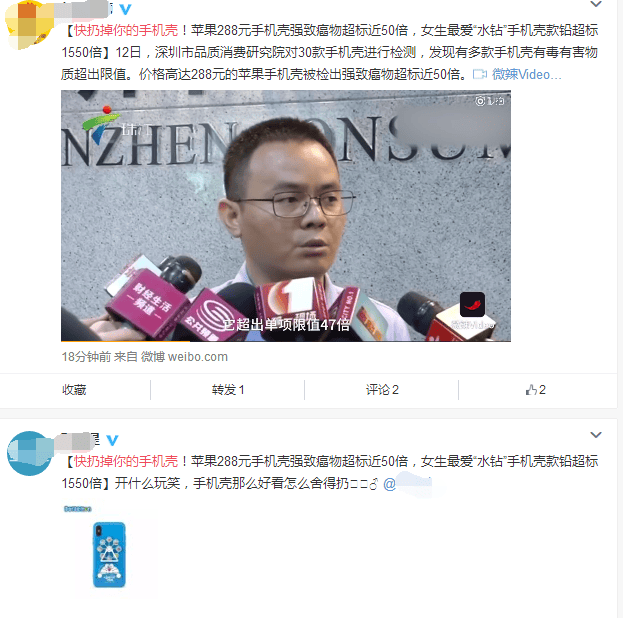Open the second poster's blue avatar
The image size is (623, 618).
tap(29, 453)
